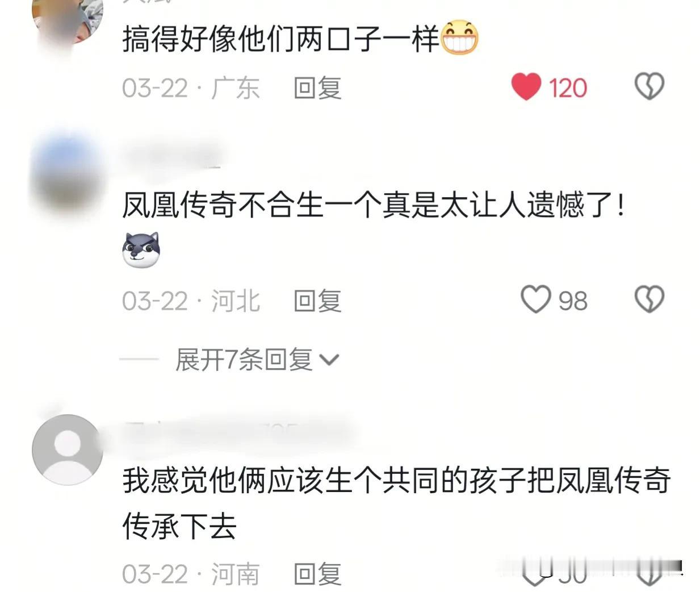This screenshot has height=592, width=700.
Task: Tap the grinning emoji after 两口子一样
Action: click(459, 38)
